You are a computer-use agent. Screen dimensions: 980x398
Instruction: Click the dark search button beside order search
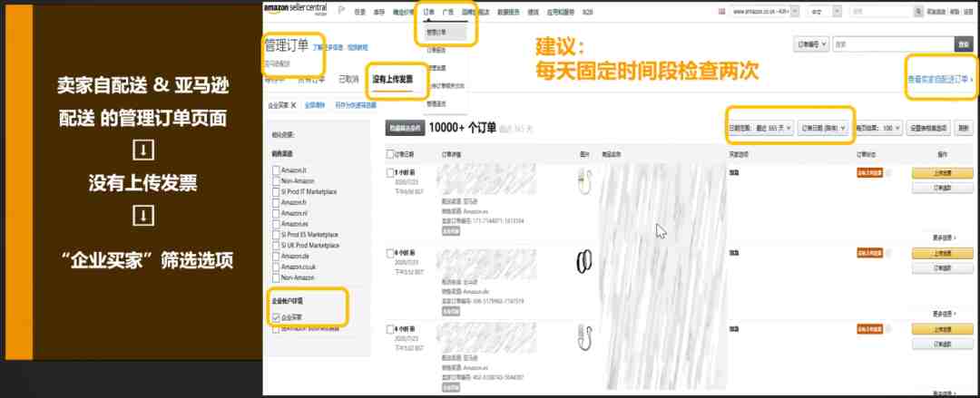(963, 44)
